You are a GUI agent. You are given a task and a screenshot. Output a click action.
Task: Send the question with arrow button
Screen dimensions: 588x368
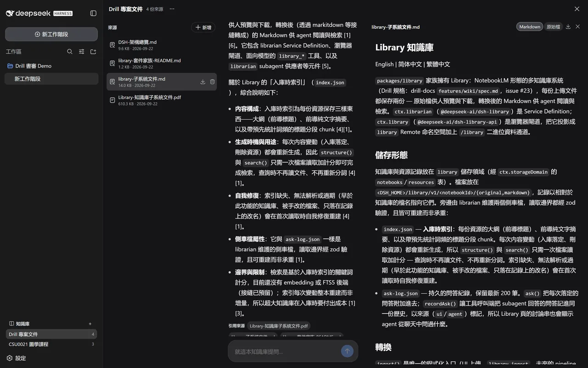347,351
